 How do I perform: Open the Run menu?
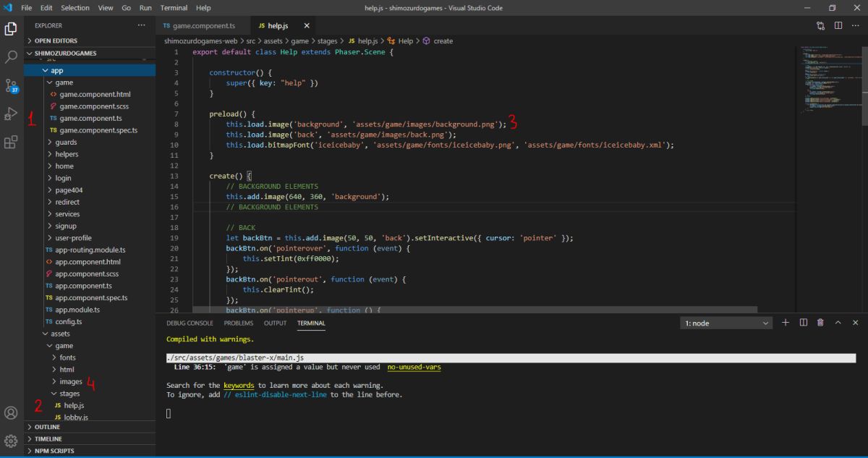pos(145,8)
